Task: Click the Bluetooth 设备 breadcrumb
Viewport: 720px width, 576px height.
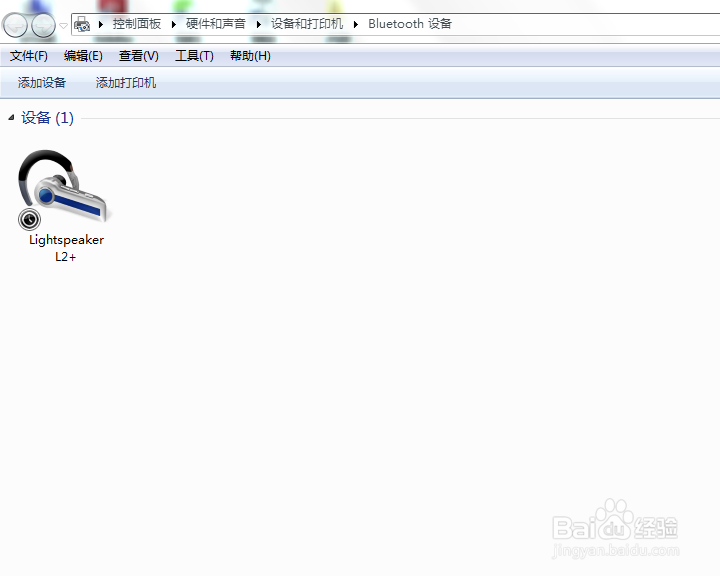Action: tap(410, 24)
